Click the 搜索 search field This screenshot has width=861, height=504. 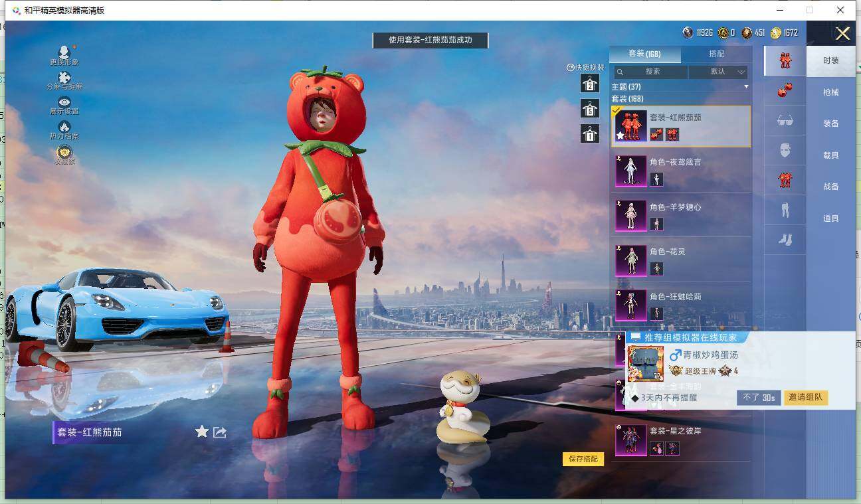point(650,72)
